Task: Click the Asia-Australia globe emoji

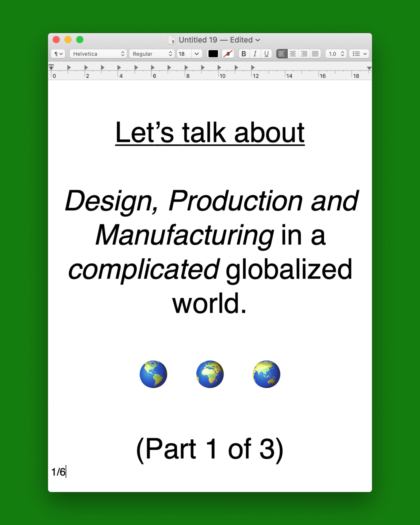Action: 266,374
